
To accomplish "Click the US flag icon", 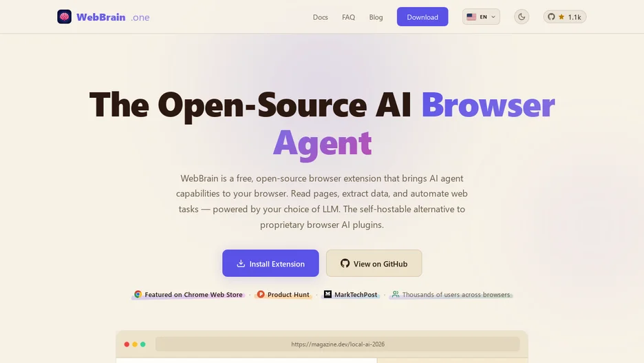I will [x=471, y=17].
